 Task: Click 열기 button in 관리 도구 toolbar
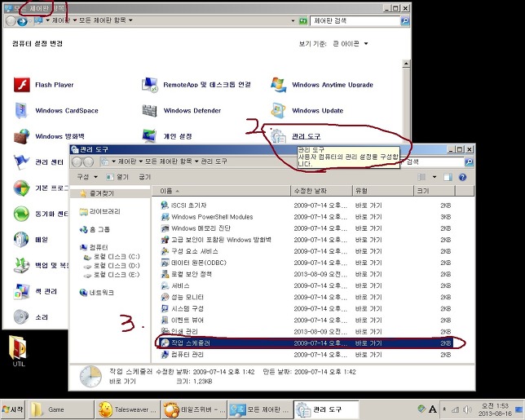[x=117, y=177]
